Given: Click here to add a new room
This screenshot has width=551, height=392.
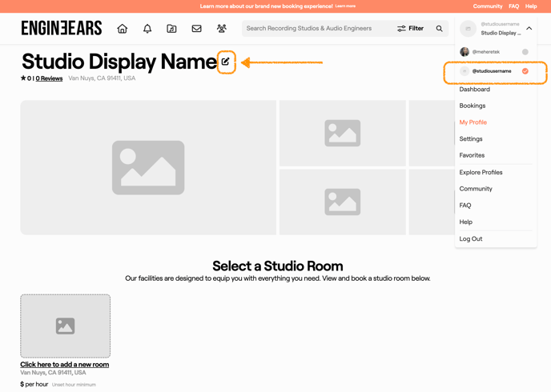Looking at the screenshot, I should (64, 365).
